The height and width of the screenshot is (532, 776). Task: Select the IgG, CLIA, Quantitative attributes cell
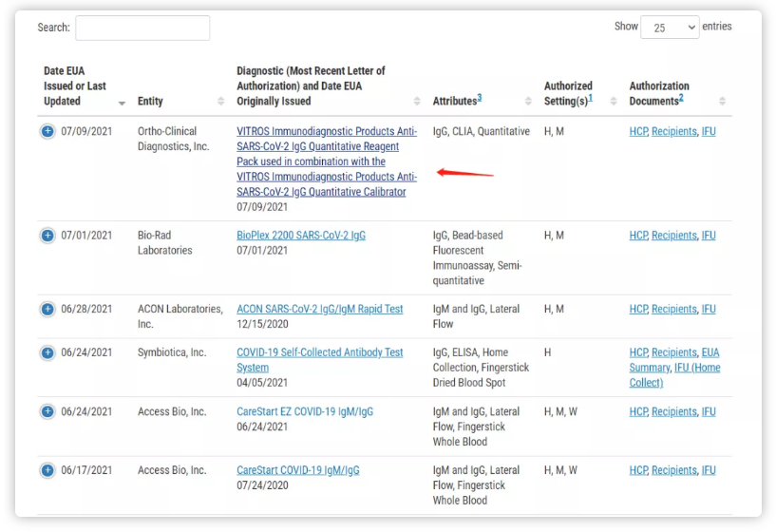pos(481,132)
